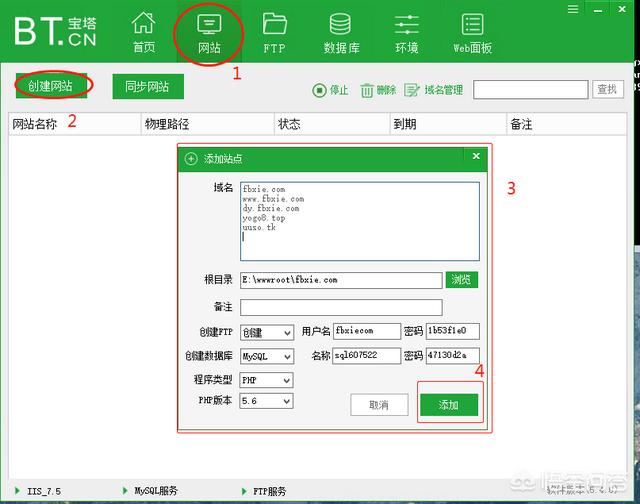Click the 查找 search button

point(608,89)
